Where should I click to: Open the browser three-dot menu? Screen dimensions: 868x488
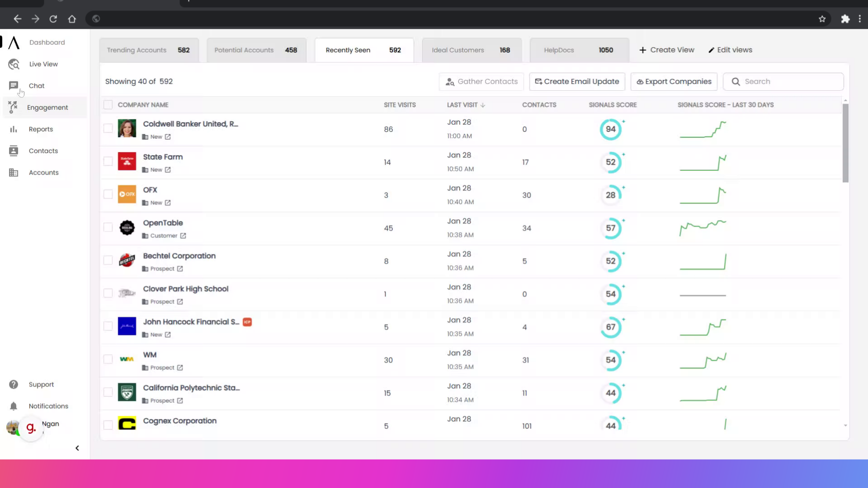(860, 19)
